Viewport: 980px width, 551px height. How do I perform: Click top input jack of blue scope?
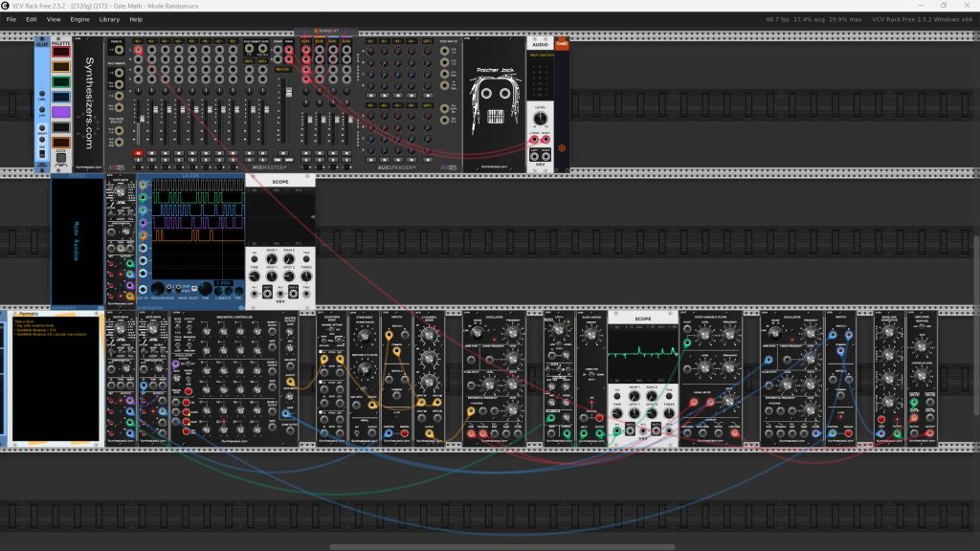click(144, 186)
